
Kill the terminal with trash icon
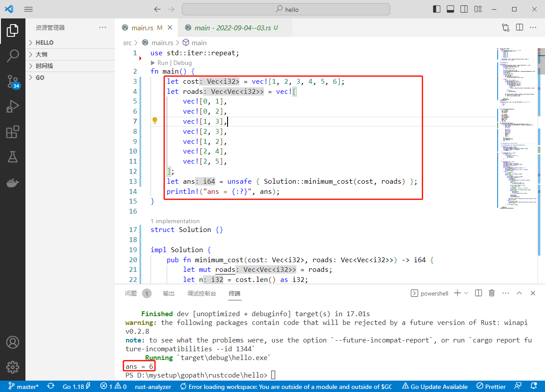[x=492, y=293]
